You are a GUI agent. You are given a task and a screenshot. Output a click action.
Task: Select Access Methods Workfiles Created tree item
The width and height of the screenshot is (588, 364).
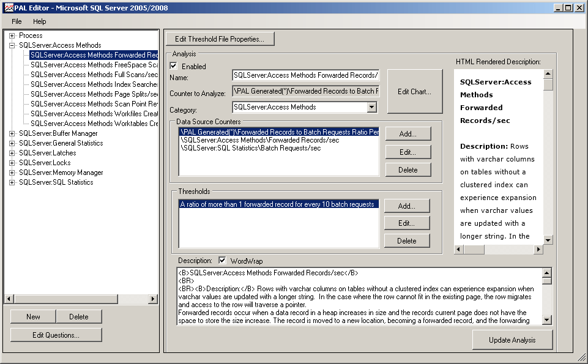point(94,114)
